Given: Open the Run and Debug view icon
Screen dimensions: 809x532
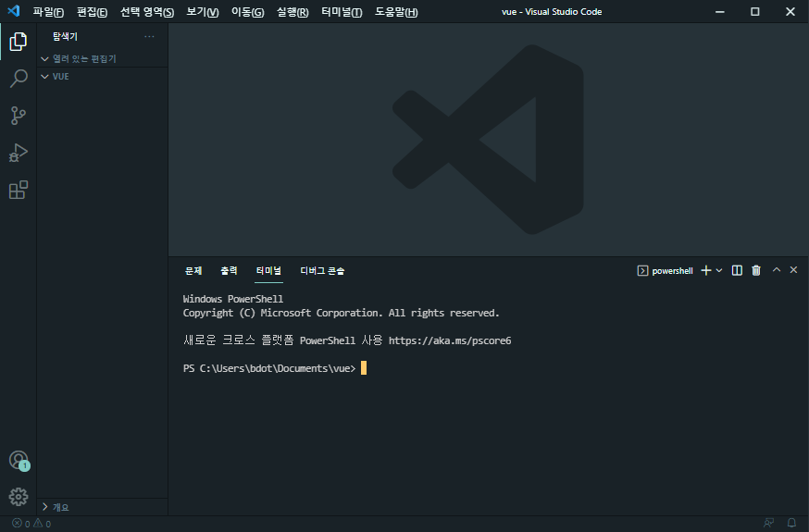Looking at the screenshot, I should pyautogui.click(x=19, y=153).
